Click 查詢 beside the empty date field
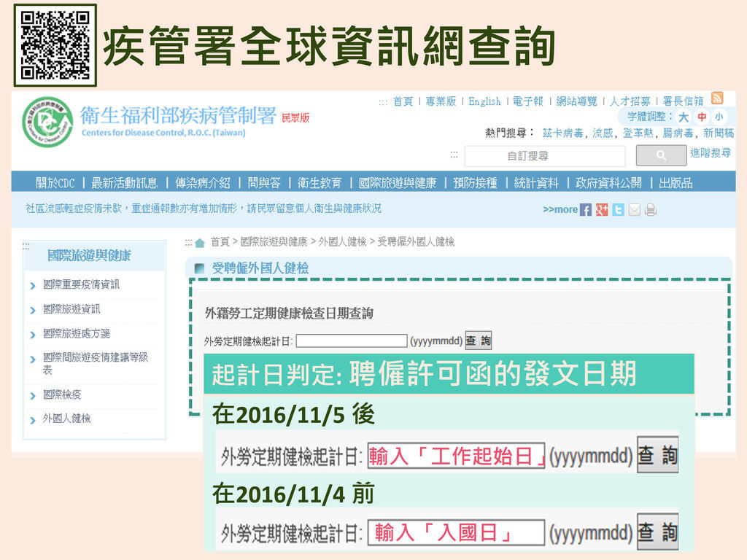 point(478,341)
